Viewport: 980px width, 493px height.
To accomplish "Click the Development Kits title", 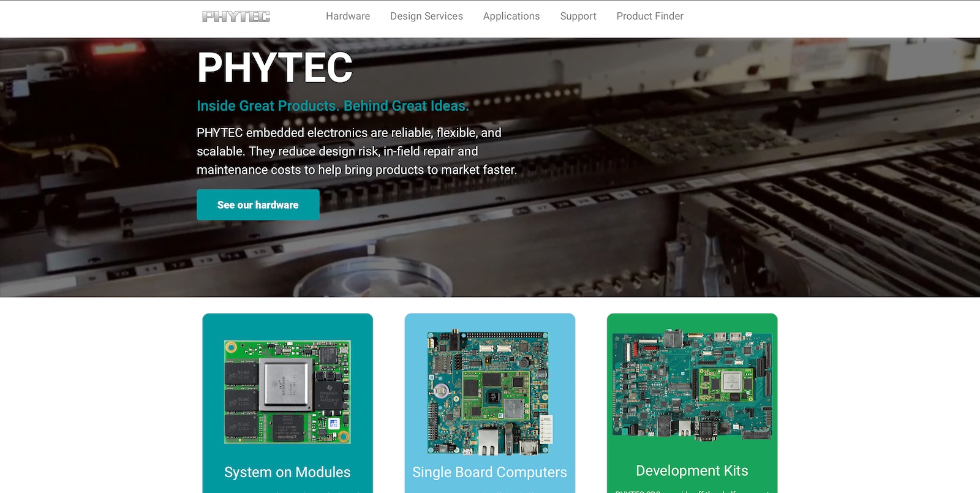I will pyautogui.click(x=692, y=470).
